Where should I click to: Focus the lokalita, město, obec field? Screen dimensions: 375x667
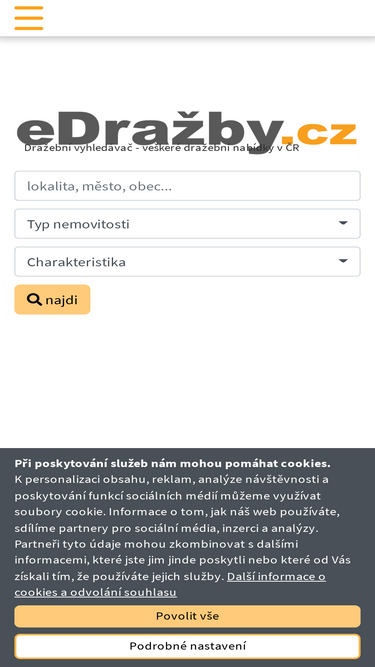pos(188,186)
